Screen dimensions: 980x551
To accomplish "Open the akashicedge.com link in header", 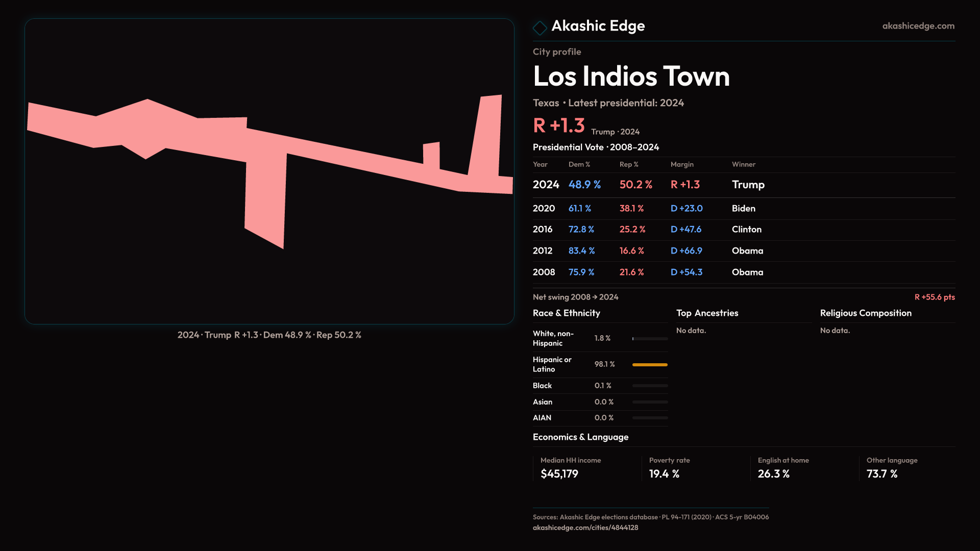I will click(918, 26).
